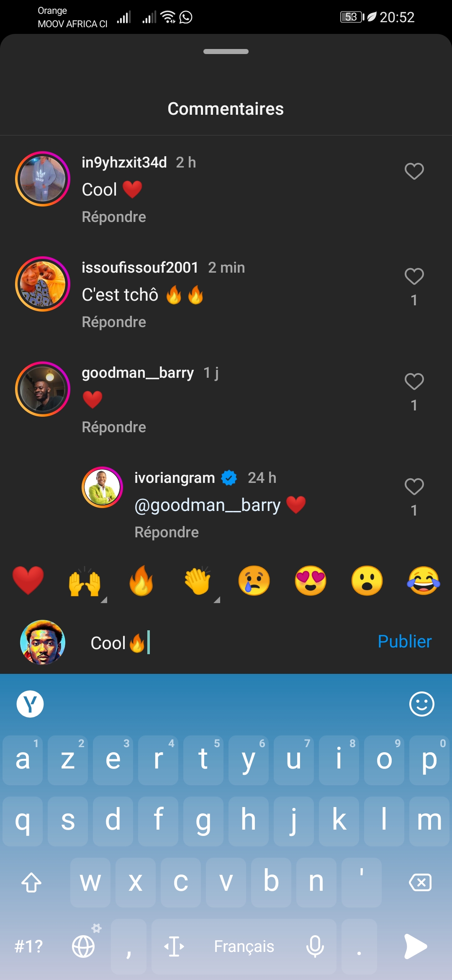Add the crying-laughing emoji
This screenshot has width=452, height=980.
tap(424, 581)
